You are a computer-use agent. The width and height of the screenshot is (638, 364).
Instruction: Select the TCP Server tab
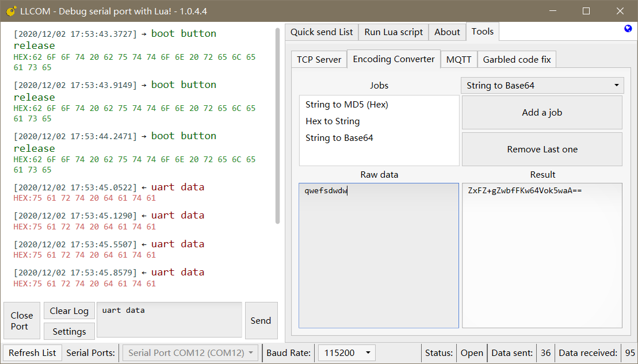(319, 59)
